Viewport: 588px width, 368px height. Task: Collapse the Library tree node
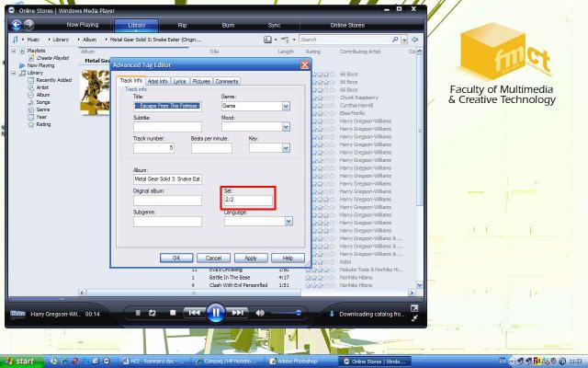pyautogui.click(x=14, y=73)
